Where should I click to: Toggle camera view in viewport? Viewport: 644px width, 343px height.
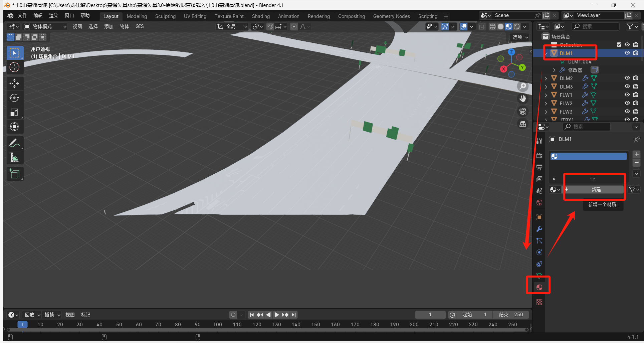point(523,111)
